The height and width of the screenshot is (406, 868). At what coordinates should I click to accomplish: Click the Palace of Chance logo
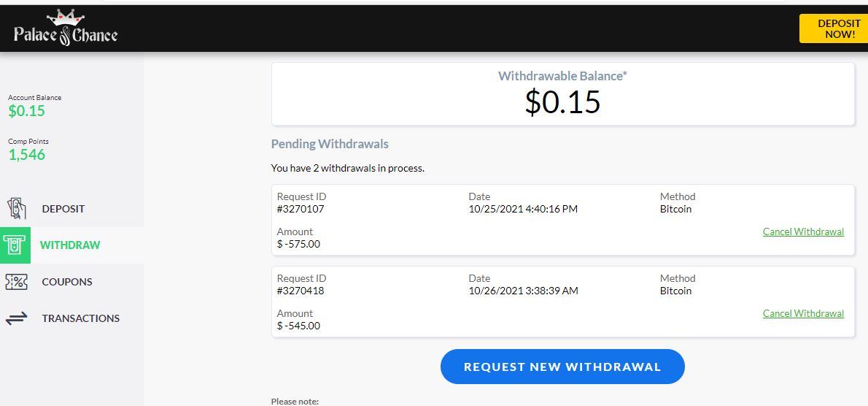(66, 28)
